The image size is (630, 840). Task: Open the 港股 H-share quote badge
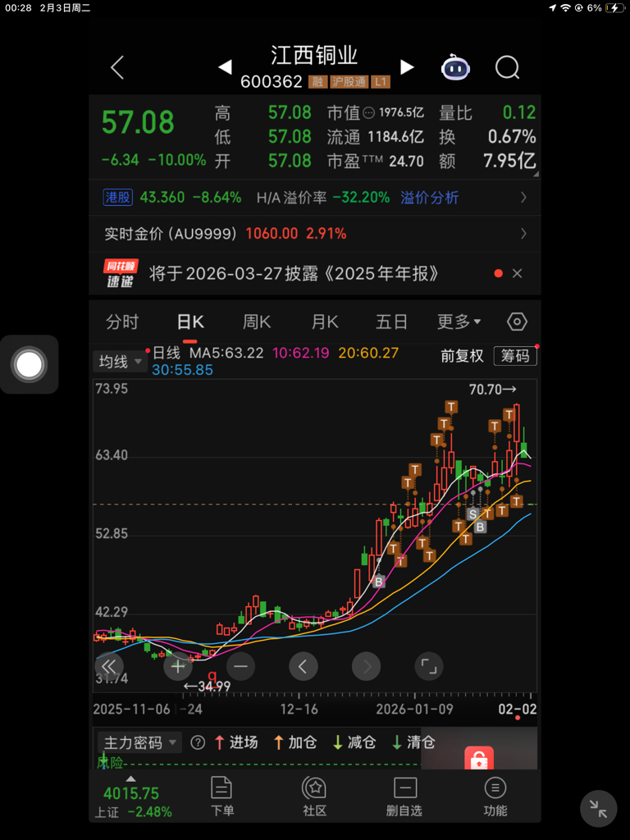[x=117, y=198]
